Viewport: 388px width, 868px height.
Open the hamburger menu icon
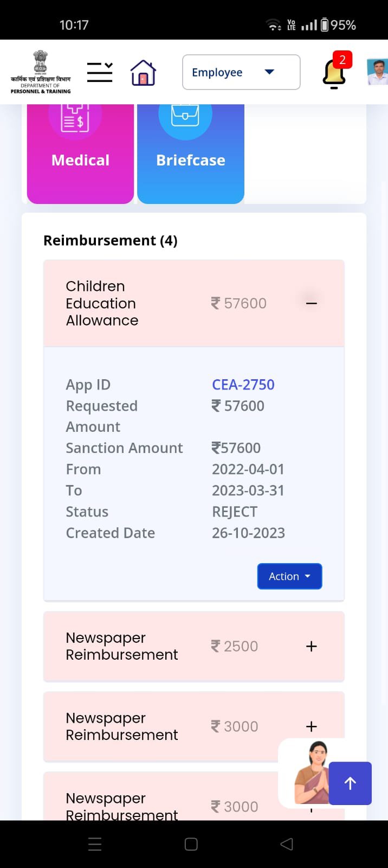[x=100, y=72]
